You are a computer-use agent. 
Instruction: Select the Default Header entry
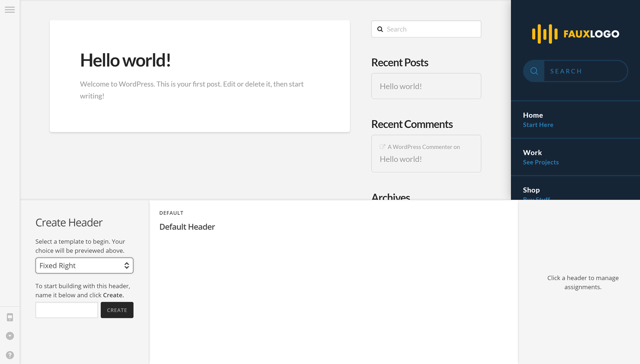(187, 227)
